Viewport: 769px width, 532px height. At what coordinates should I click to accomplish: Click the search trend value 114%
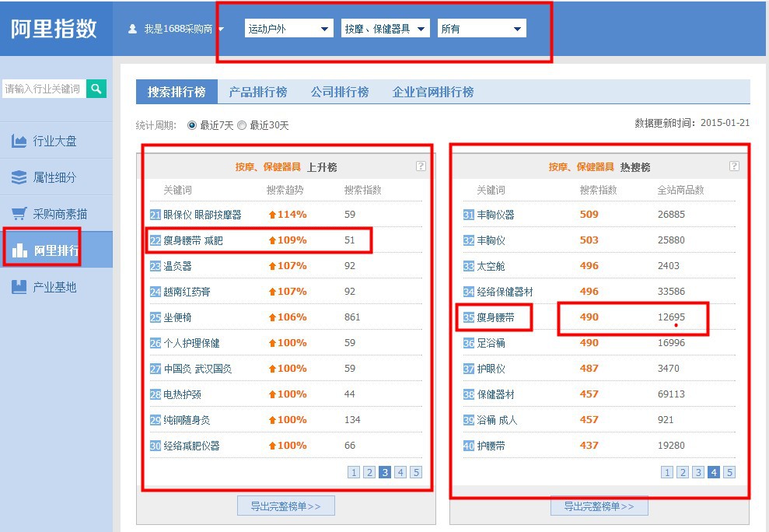pyautogui.click(x=288, y=215)
